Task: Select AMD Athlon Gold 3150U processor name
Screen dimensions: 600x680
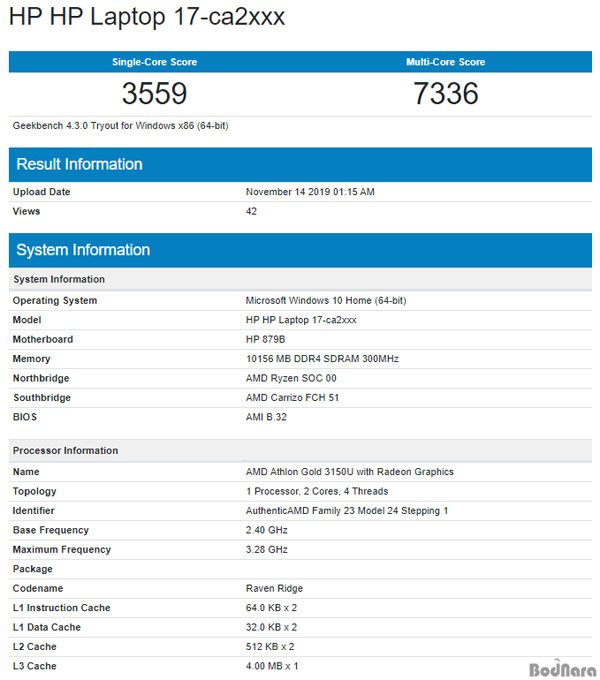Action: pos(349,472)
